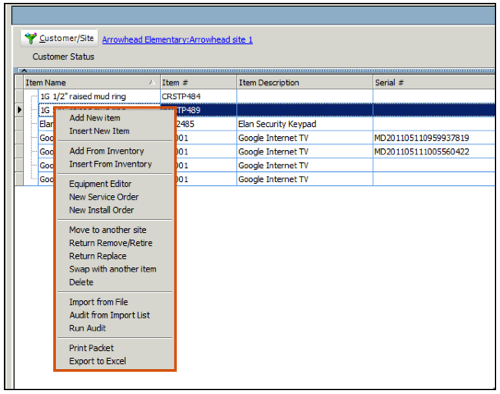Choose Print Packet option
Image resolution: width=500 pixels, height=394 pixels.
tap(91, 348)
